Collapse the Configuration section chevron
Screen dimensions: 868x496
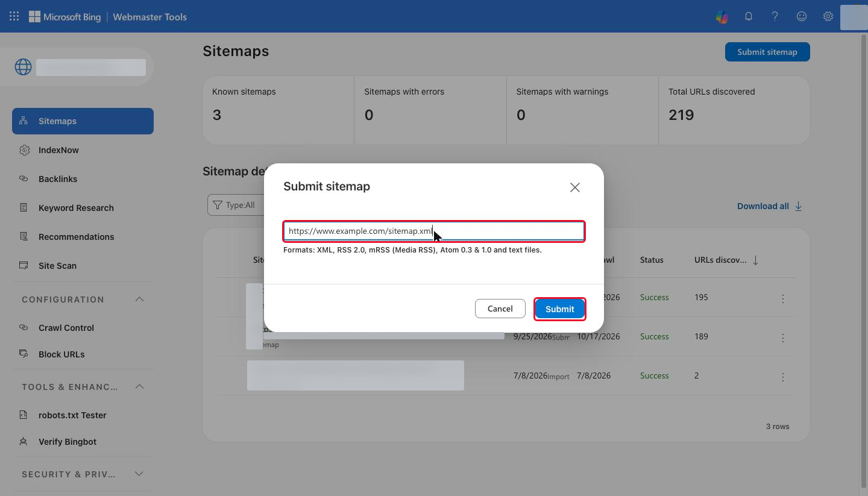click(139, 300)
